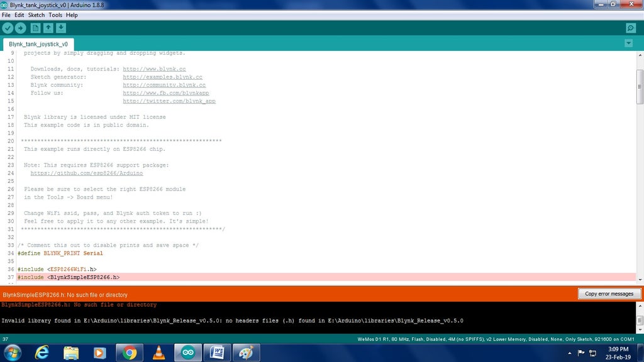This screenshot has width=644, height=362.
Task: Open the Serial Monitor magnifier icon
Action: (631, 28)
